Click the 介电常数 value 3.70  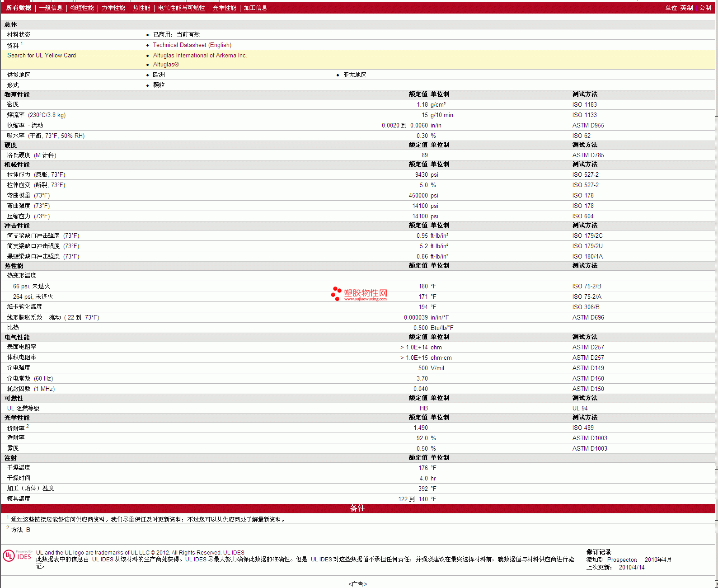422,378
